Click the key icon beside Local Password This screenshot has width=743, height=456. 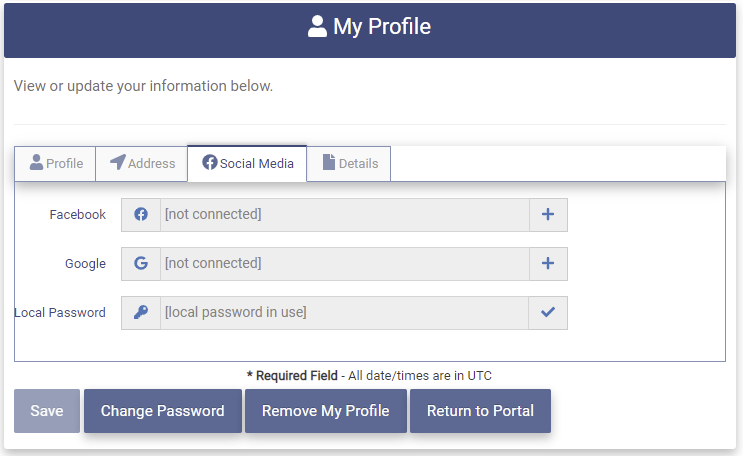point(141,312)
